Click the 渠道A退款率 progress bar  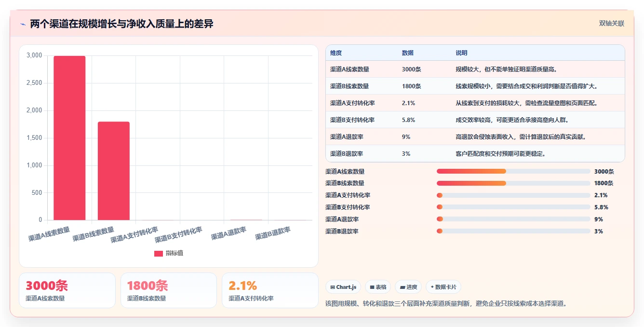(513, 219)
